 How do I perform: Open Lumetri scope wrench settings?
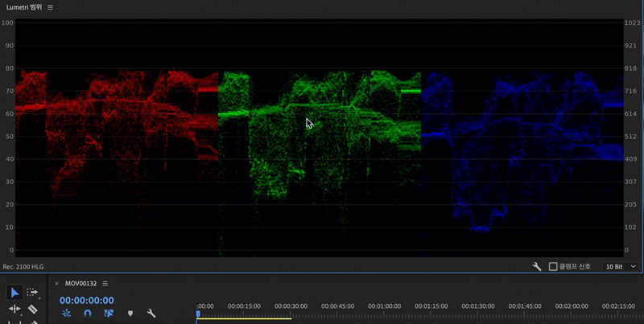(x=537, y=266)
